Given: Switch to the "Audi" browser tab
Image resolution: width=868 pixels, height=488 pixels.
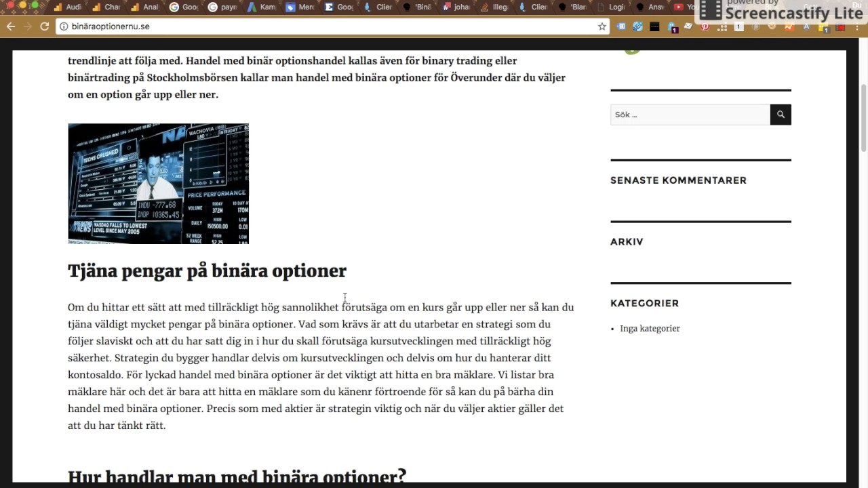Looking at the screenshot, I should coord(67,7).
